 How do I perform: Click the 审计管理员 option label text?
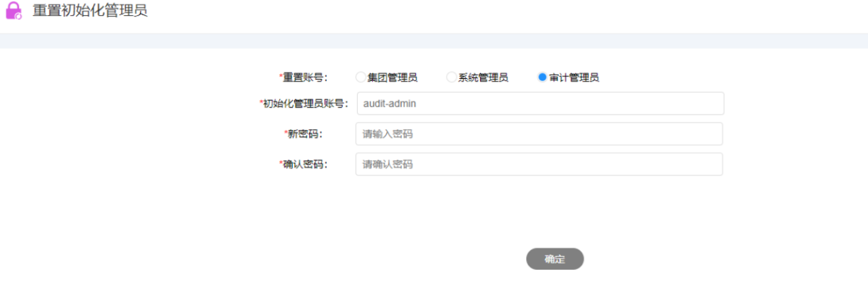click(x=574, y=77)
